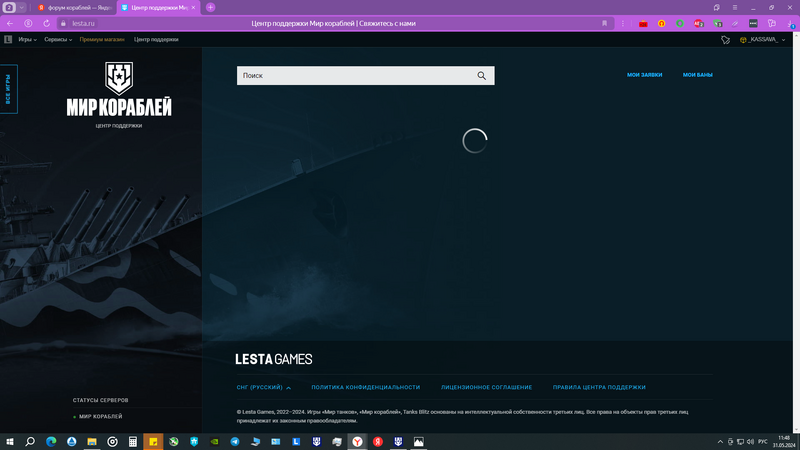800x450 pixels.
Task: Select the Центр поддержки browser tab
Action: [156, 8]
